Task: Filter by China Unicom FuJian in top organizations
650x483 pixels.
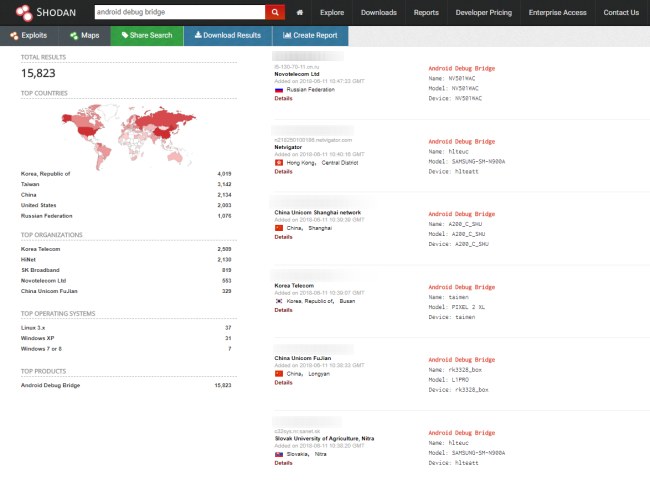Action: click(x=49, y=291)
